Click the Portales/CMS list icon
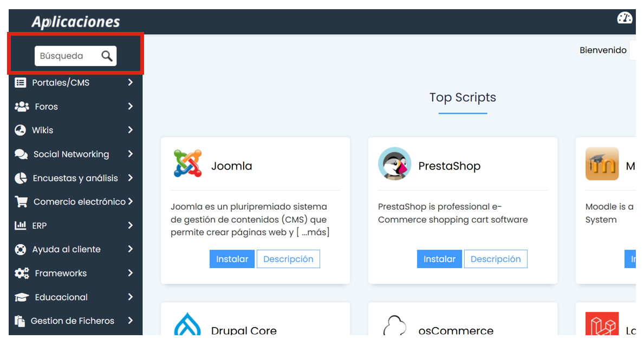Image resolution: width=644 pixels, height=346 pixels. tap(20, 82)
